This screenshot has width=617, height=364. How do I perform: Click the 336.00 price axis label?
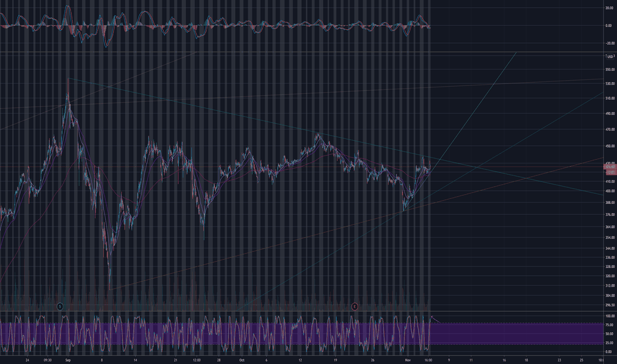point(610,257)
